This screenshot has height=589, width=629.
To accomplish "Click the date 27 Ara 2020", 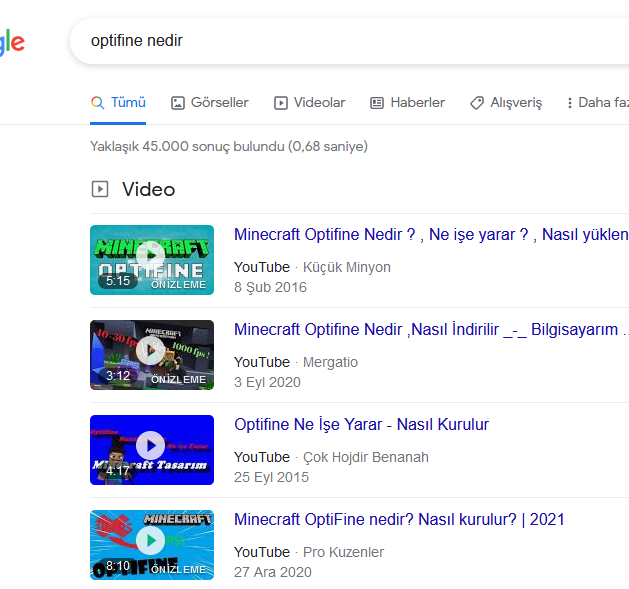I will point(273,573).
